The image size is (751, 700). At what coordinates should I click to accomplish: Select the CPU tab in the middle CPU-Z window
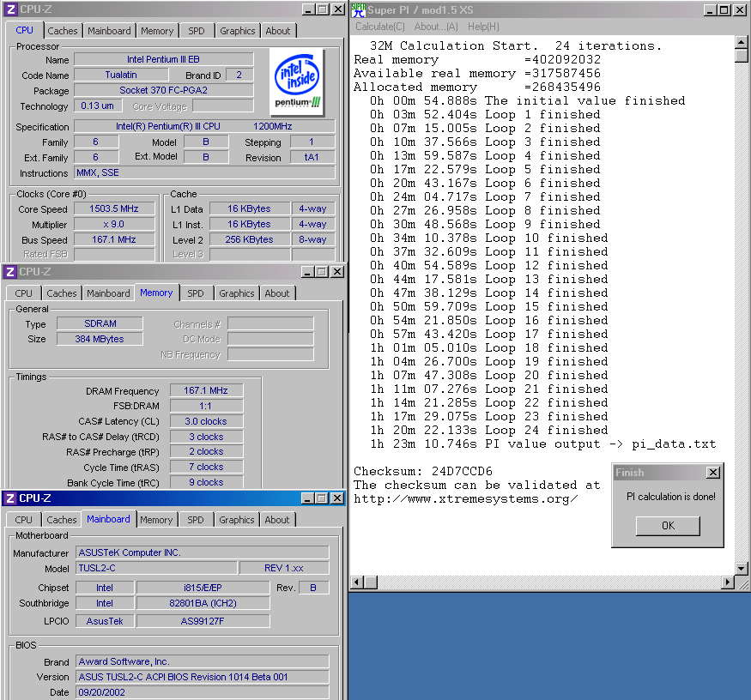[x=23, y=293]
